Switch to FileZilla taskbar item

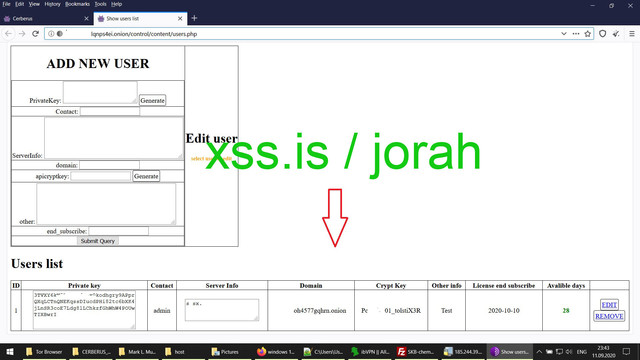click(x=417, y=351)
